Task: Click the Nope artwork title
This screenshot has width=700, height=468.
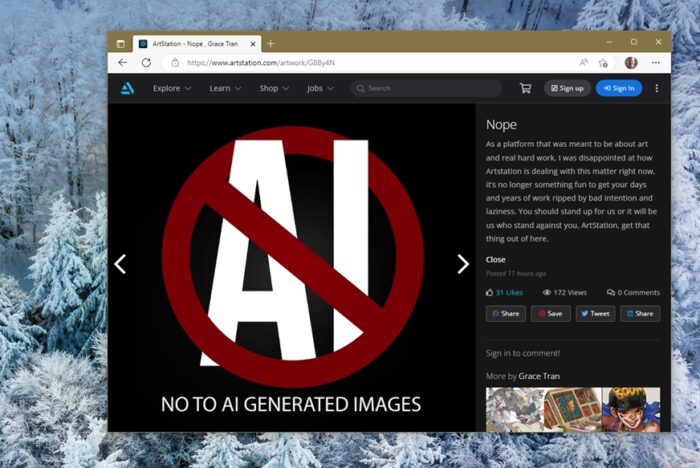Action: pyautogui.click(x=501, y=125)
